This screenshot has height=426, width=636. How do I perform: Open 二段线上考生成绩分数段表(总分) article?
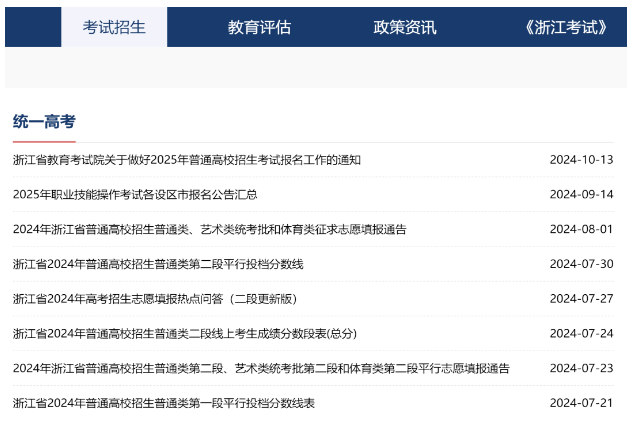[x=185, y=333]
